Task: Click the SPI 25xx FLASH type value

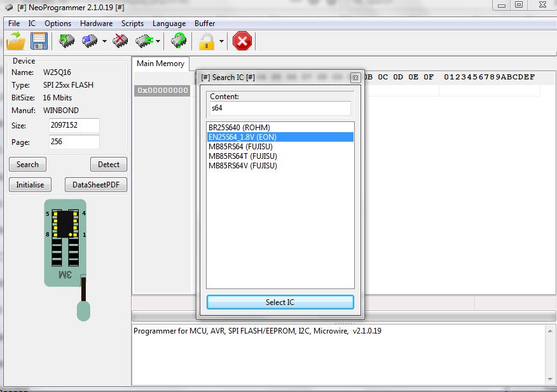Action: [x=68, y=85]
